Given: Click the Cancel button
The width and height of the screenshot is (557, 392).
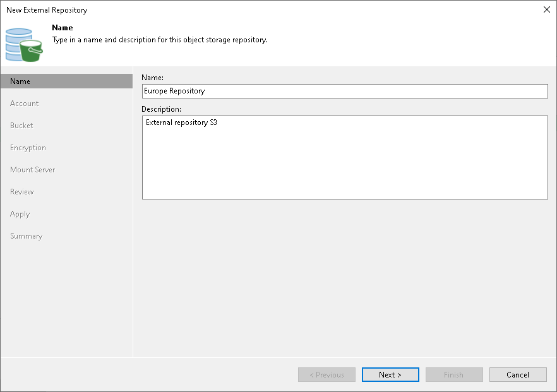Looking at the screenshot, I should pos(518,374).
